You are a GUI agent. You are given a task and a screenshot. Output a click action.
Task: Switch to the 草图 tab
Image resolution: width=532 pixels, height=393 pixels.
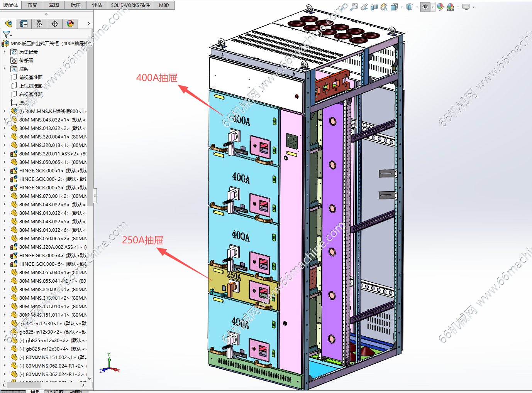tap(54, 5)
